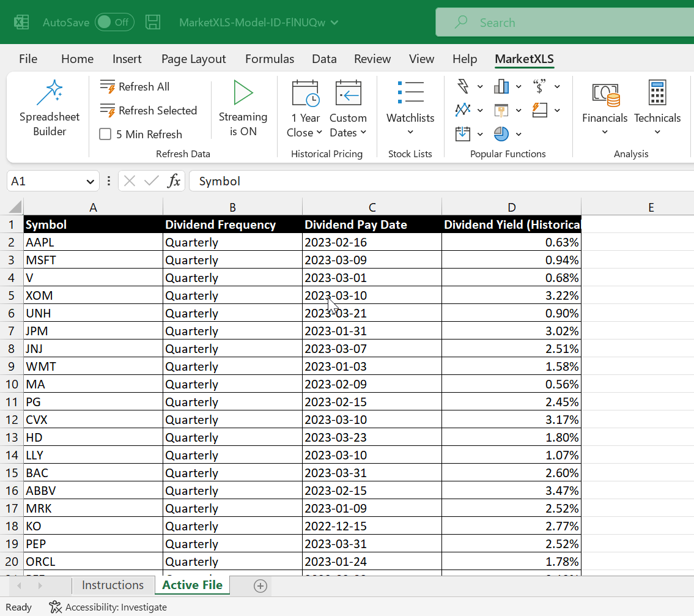Viewport: 694px width, 616px height.
Task: Click the Enter checkmark in formula bar
Action: point(152,181)
